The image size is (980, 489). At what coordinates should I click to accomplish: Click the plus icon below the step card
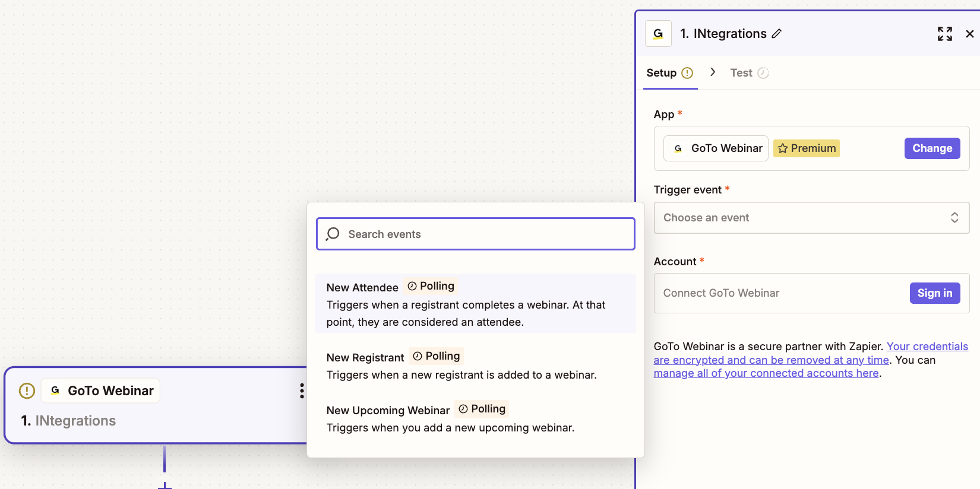tap(165, 487)
